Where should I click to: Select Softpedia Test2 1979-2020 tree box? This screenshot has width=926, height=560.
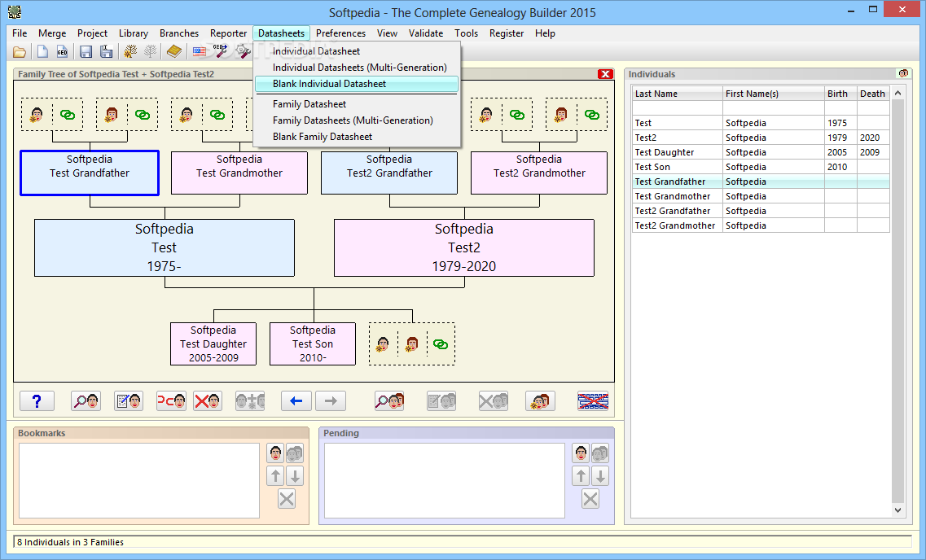coord(464,247)
